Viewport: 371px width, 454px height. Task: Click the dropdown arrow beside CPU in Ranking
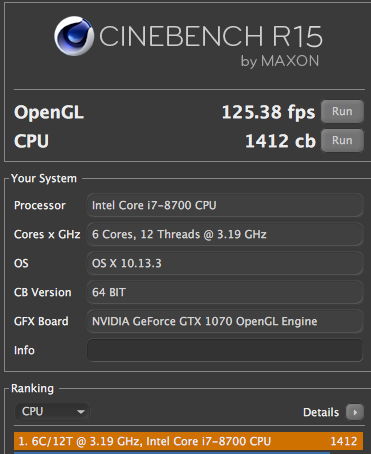pyautogui.click(x=80, y=412)
